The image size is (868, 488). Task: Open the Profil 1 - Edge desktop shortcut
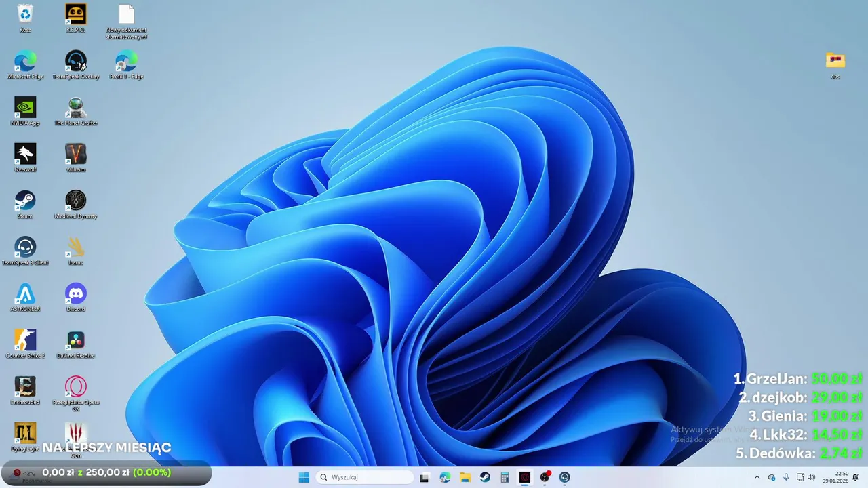click(x=127, y=65)
